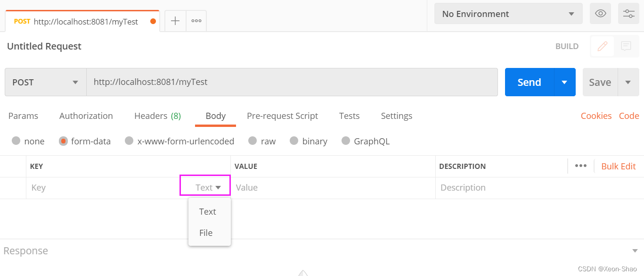
Task: Choose x-www-form-urlencoded body option
Action: click(x=129, y=141)
